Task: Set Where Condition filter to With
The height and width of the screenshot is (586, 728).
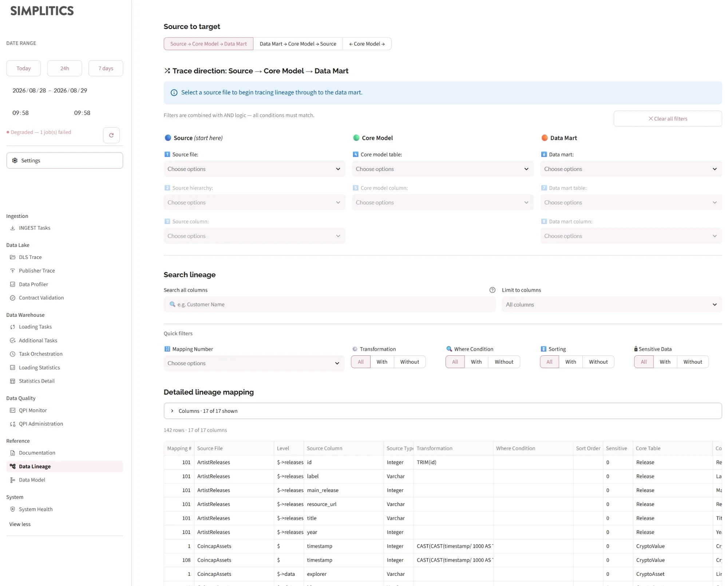Action: [476, 362]
